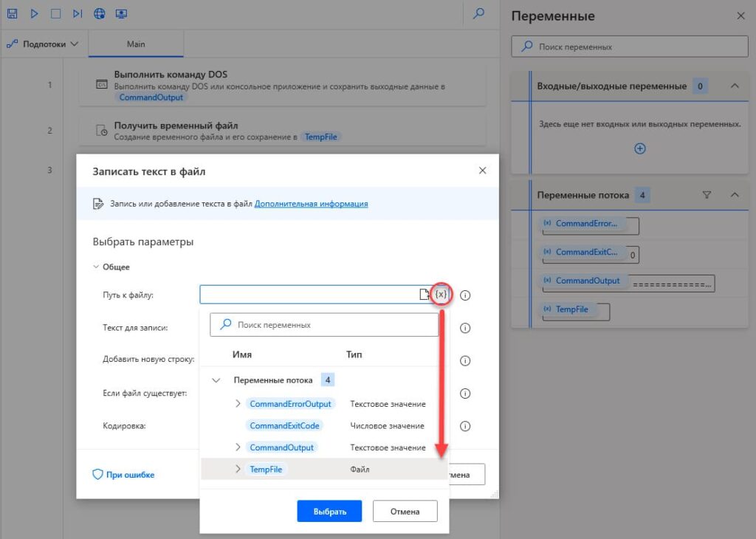Click the Run next action icon
Screen dimensions: 756x539
[78, 14]
